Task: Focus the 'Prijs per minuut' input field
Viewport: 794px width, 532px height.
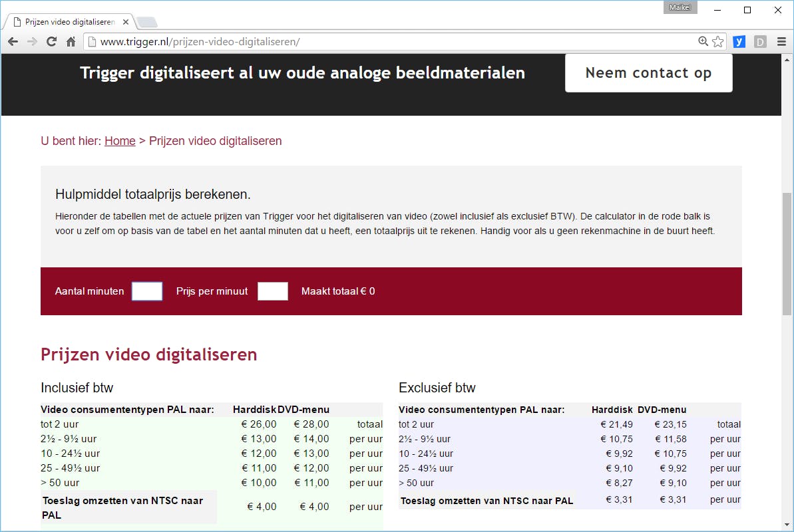Action: (x=272, y=291)
